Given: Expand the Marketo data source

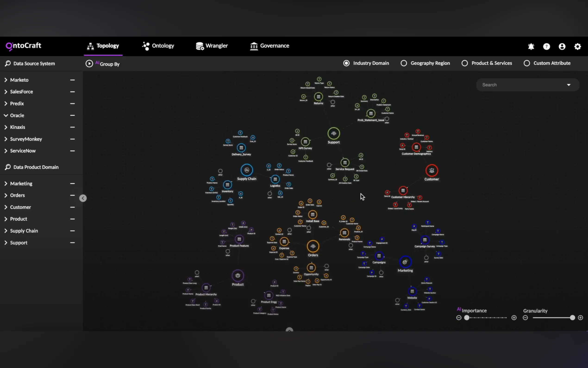Looking at the screenshot, I should pos(6,80).
